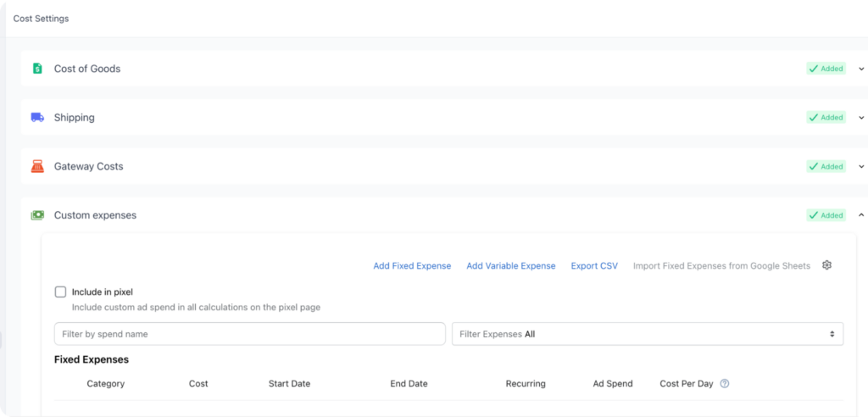
Task: Expand the Shipping section chevron
Action: 861,118
